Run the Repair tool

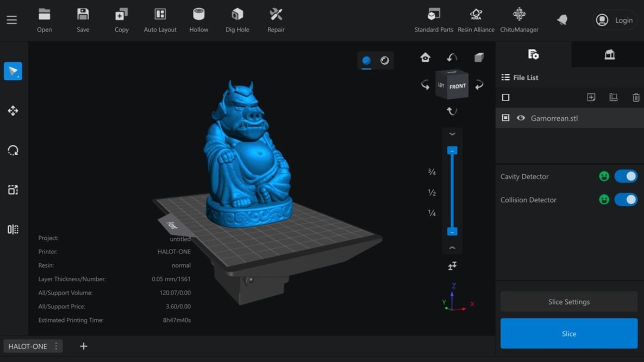coord(276,19)
